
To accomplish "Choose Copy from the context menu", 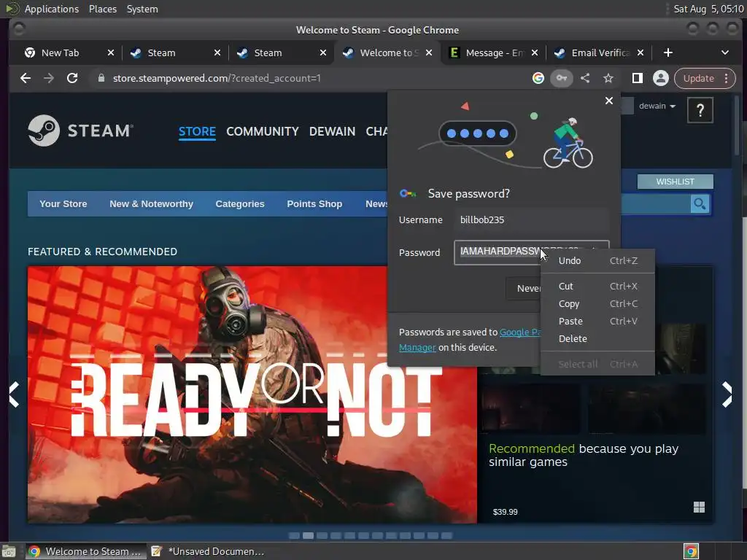I will 597,303.
